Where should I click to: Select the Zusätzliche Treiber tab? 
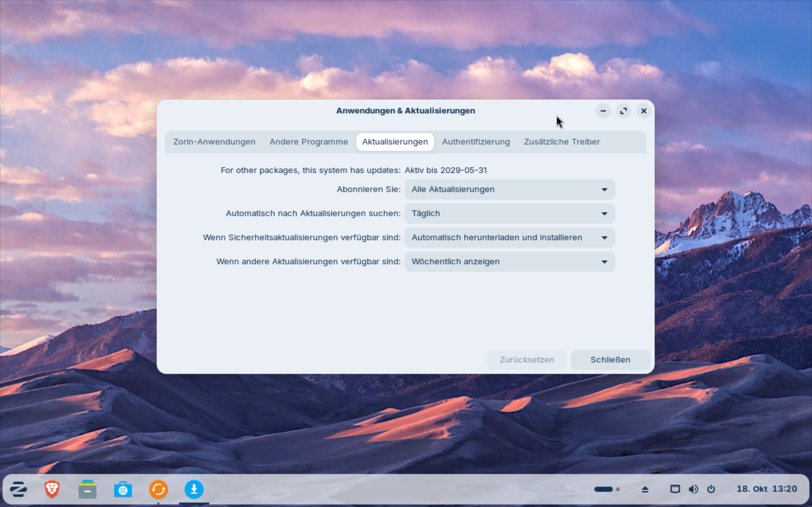562,142
